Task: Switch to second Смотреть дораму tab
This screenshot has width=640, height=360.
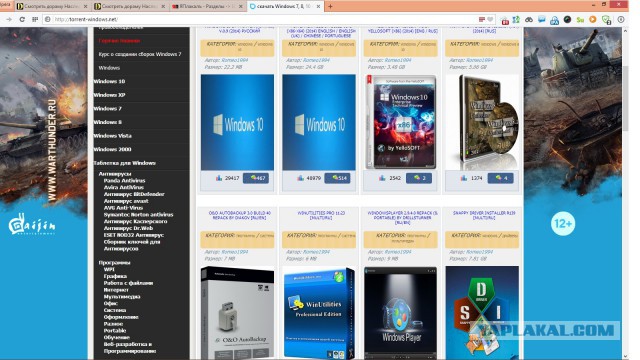Action: point(130,7)
